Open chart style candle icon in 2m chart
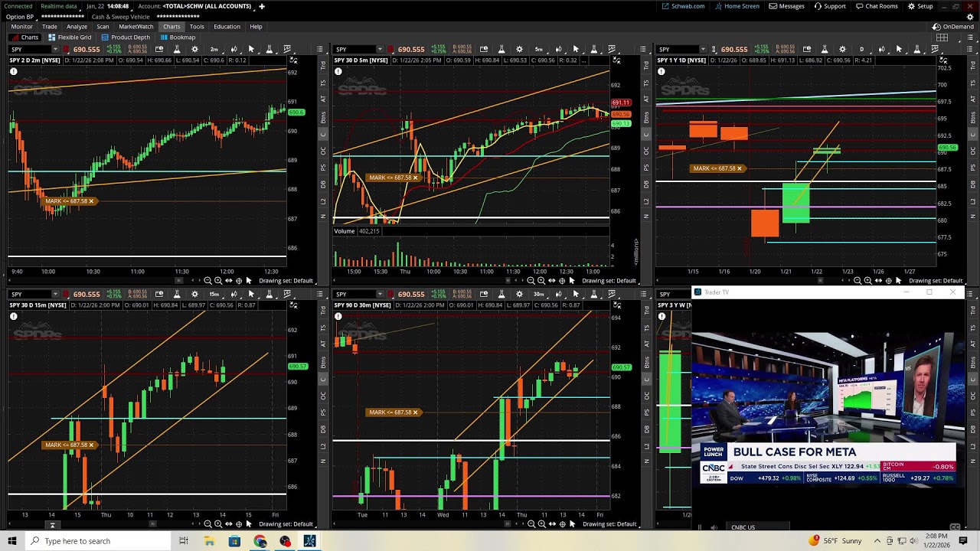This screenshot has width=980, height=551. [x=234, y=49]
